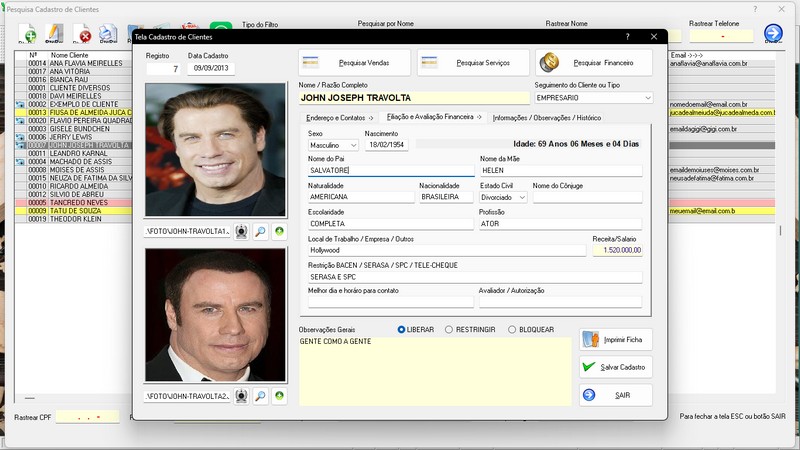Click Rastrear CPF field in background window
800x450 pixels.
pos(87,417)
